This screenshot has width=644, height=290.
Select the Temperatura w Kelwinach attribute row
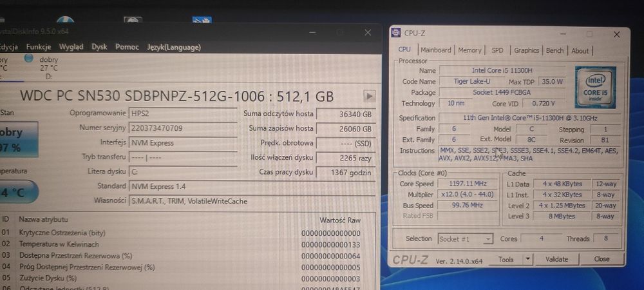point(181,244)
